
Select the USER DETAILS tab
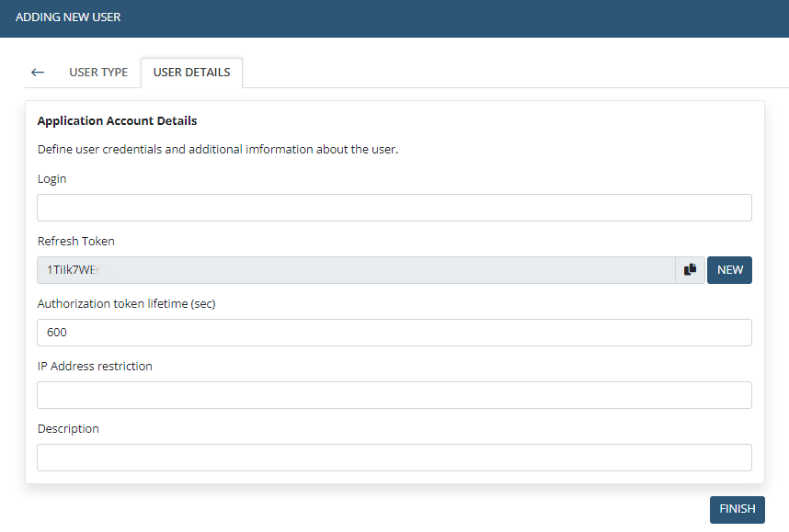[191, 73]
